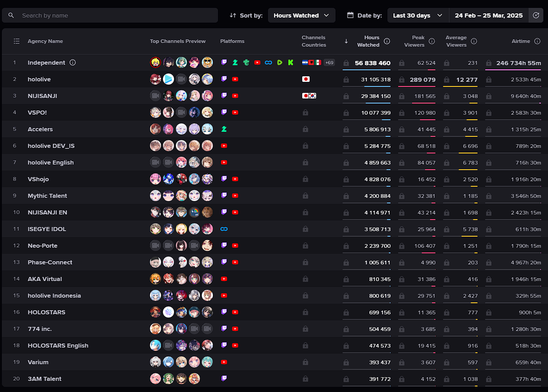This screenshot has width=548, height=392.
Task: Open the Mythic Talent agency page
Action: (47, 196)
